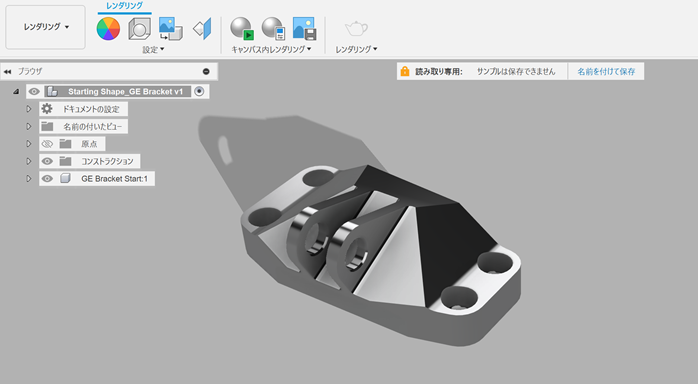Click the gear icon beside ドキュメントの設定
The height and width of the screenshot is (384, 698).
click(47, 109)
